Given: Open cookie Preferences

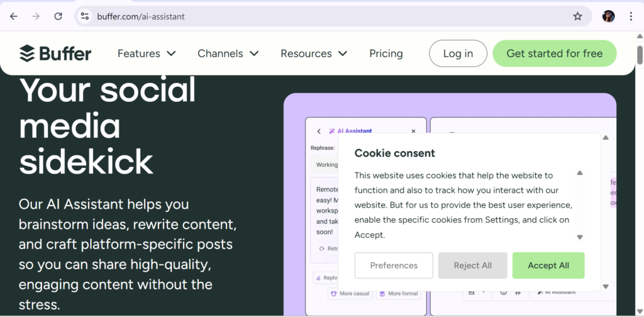Looking at the screenshot, I should click(x=394, y=265).
